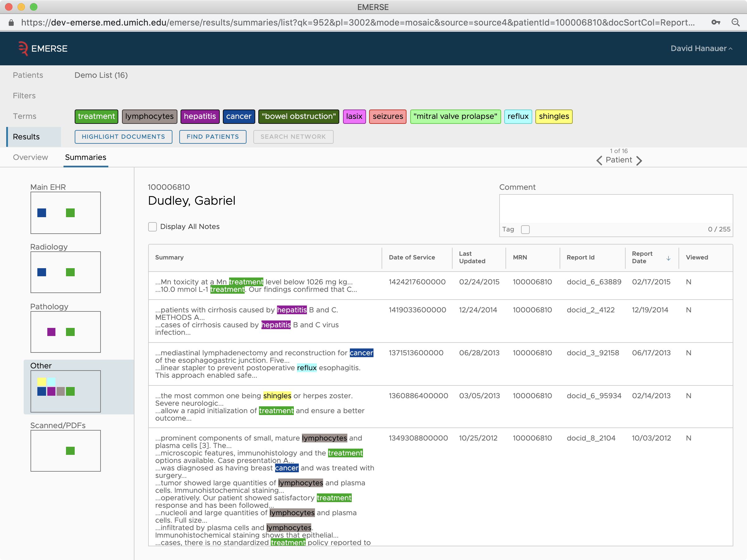Click the HIGHLIGHT DOCUMENTS button
Viewport: 747px width, 560px height.
tap(123, 137)
